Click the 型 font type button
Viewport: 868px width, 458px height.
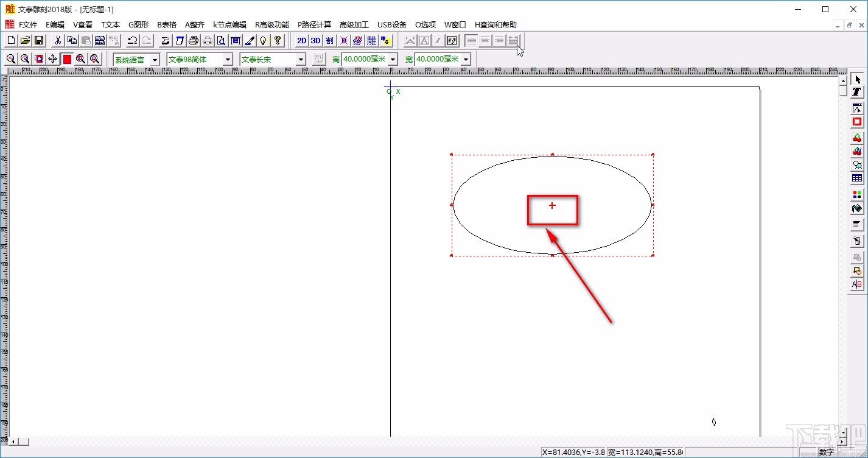[x=319, y=59]
